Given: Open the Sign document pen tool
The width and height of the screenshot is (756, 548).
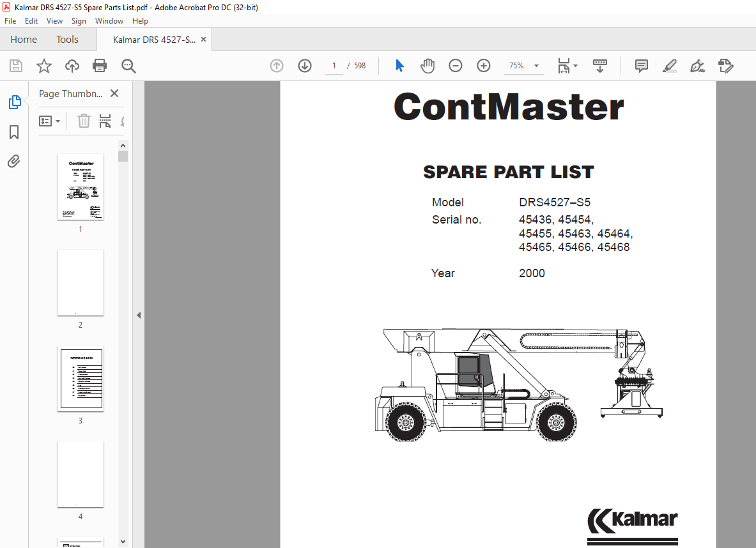Looking at the screenshot, I should 697,66.
